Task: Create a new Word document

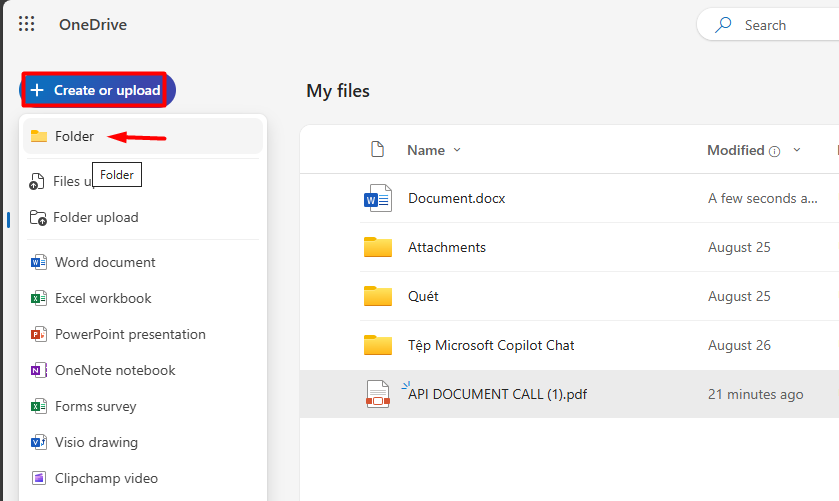Action: (x=105, y=262)
